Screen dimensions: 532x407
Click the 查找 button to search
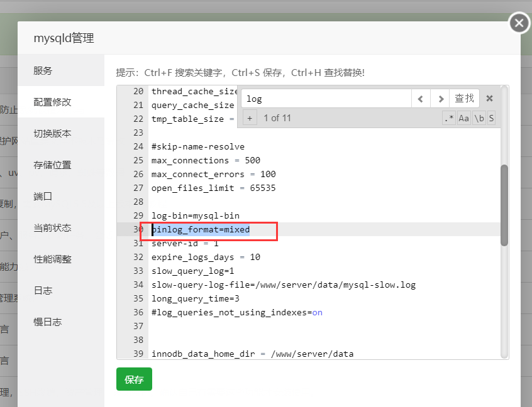coord(465,99)
